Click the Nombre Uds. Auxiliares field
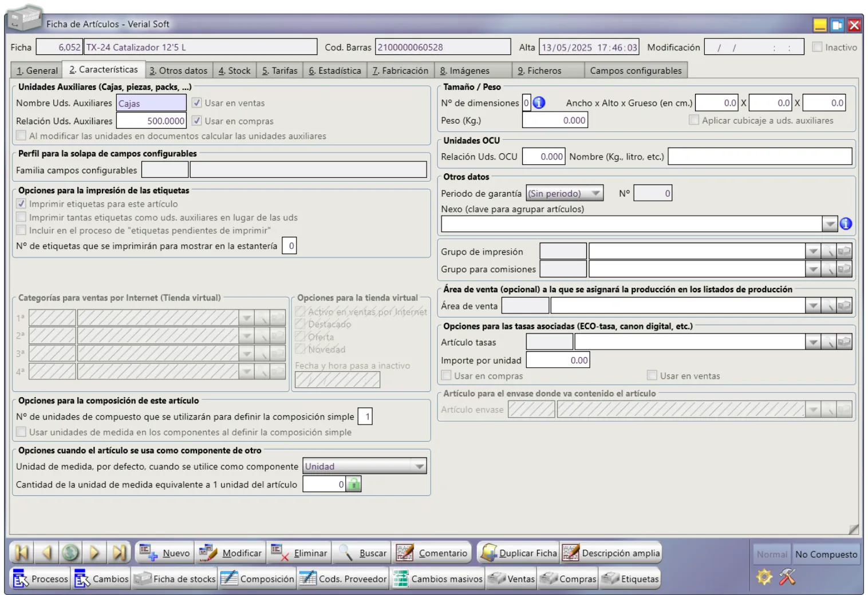The height and width of the screenshot is (595, 868). pyautogui.click(x=151, y=104)
